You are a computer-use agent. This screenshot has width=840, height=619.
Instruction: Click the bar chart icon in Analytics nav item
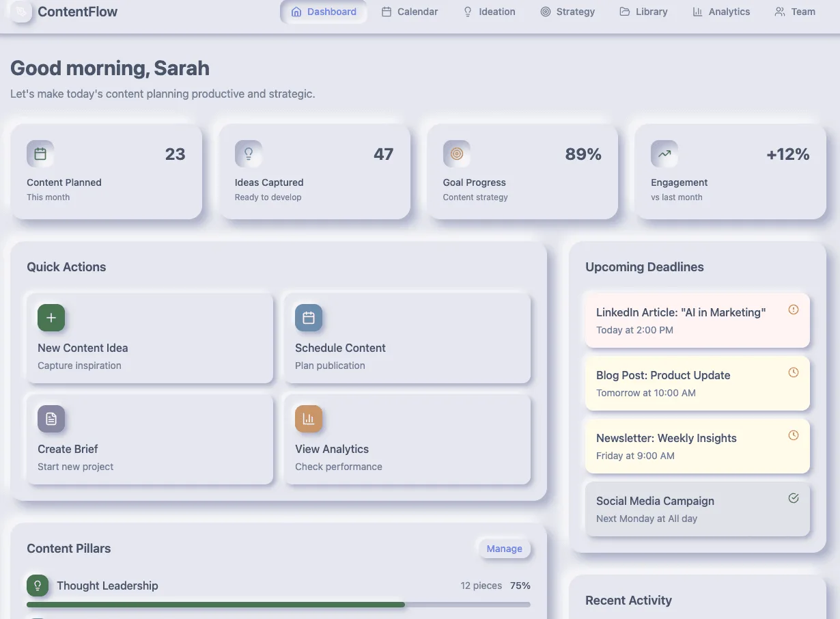(x=697, y=12)
